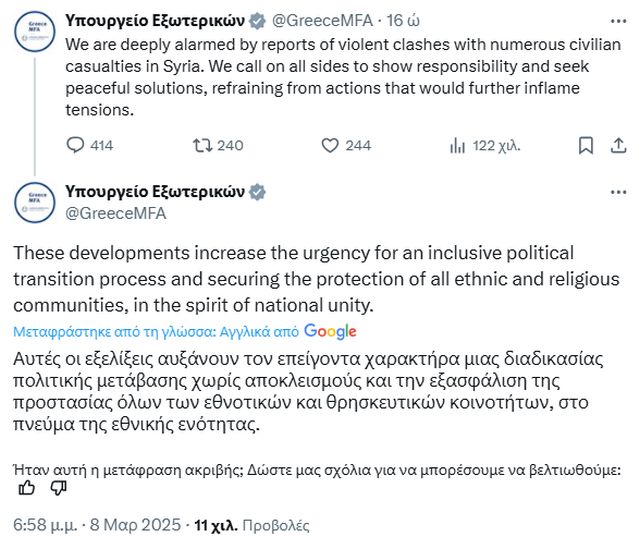This screenshot has width=640, height=537.
Task: View analytics showing 122 χιλ. views
Action: 458,145
